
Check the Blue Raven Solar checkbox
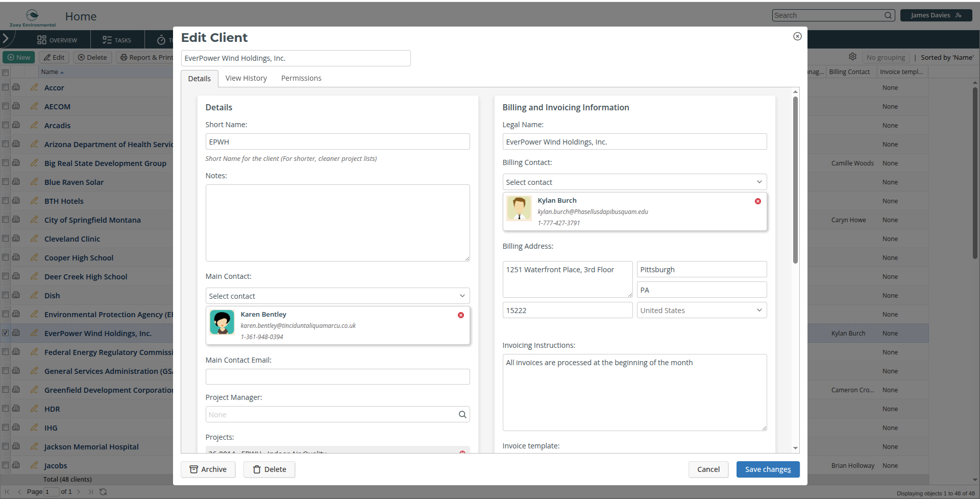coord(6,182)
